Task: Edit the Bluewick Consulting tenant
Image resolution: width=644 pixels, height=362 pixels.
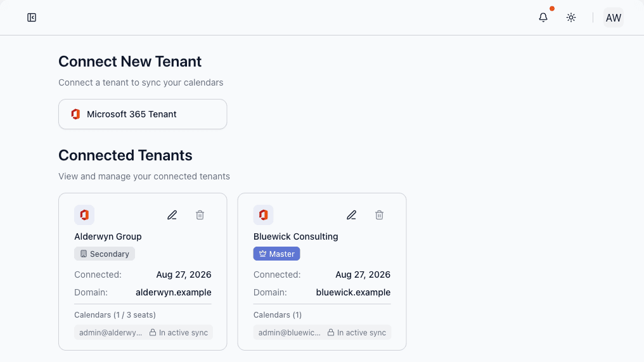Action: tap(351, 215)
